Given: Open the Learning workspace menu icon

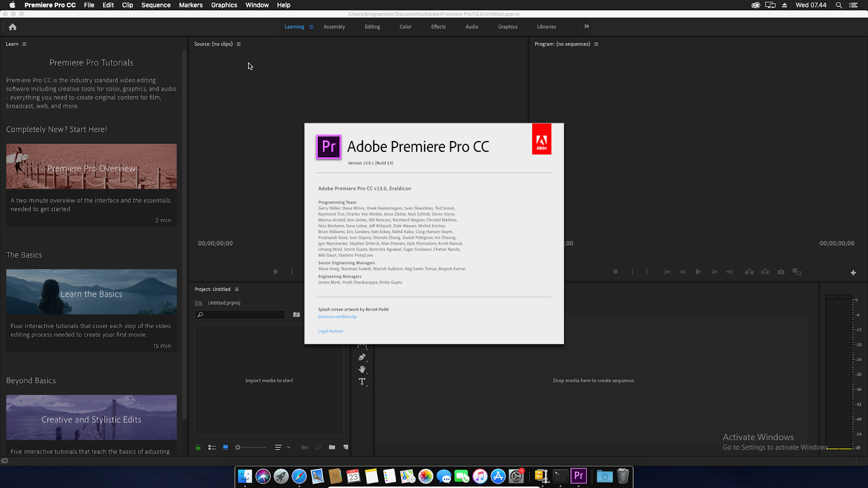Looking at the screenshot, I should coord(311,27).
